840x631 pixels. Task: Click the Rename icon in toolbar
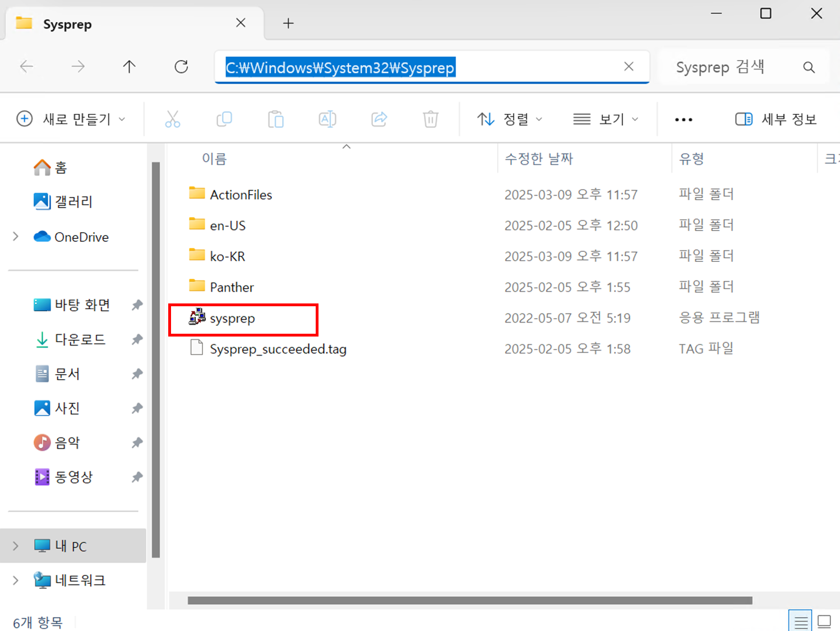click(x=327, y=119)
